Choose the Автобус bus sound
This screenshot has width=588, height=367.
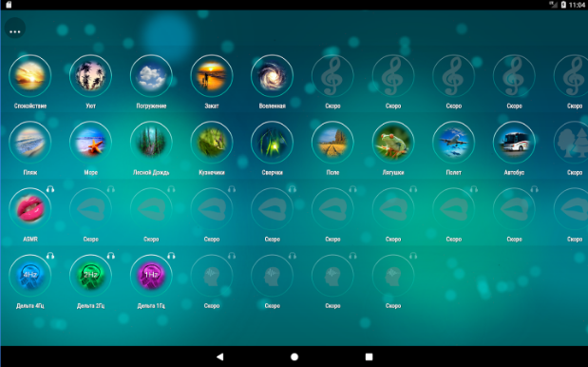tap(514, 143)
